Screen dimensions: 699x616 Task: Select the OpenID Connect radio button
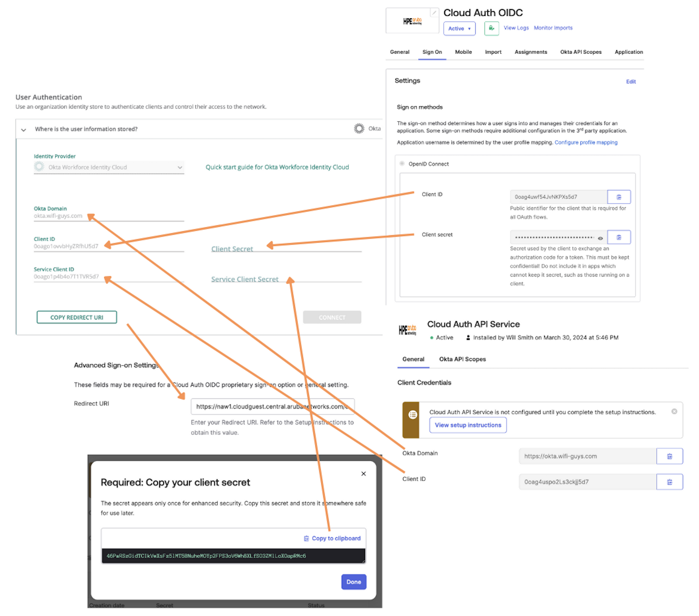(x=402, y=164)
